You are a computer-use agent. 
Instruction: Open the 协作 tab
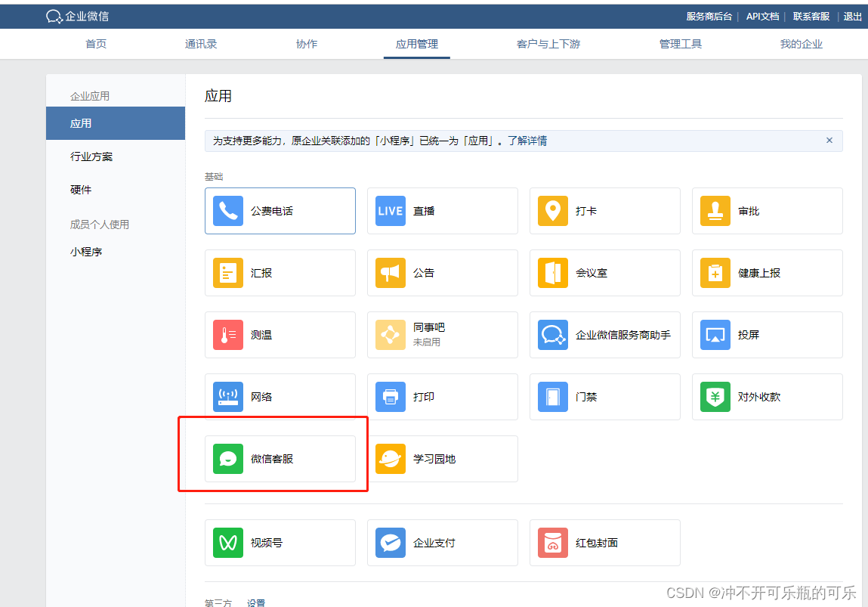point(307,44)
